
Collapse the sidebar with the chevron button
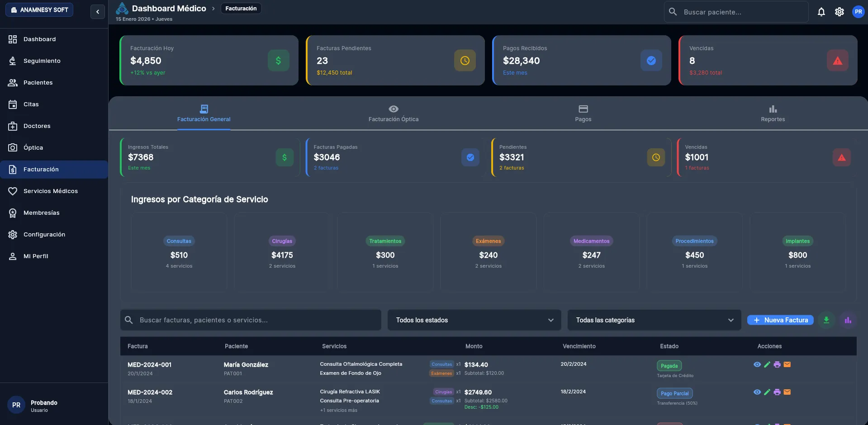[98, 12]
